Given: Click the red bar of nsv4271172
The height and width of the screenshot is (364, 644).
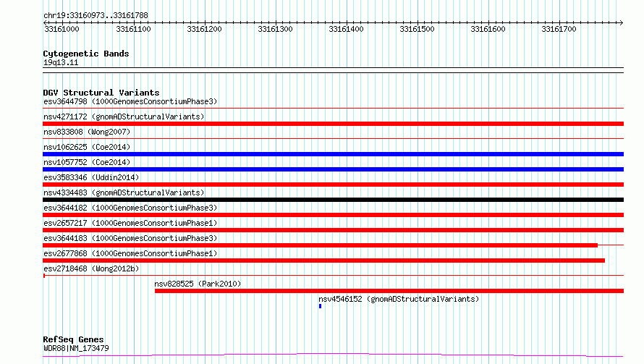Looking at the screenshot, I should tap(333, 124).
